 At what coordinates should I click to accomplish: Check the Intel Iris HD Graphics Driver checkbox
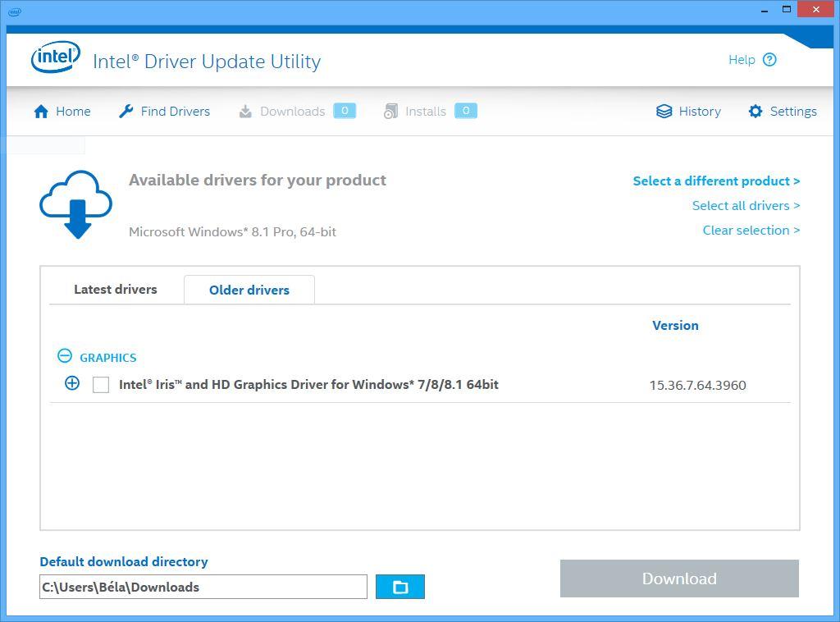101,385
